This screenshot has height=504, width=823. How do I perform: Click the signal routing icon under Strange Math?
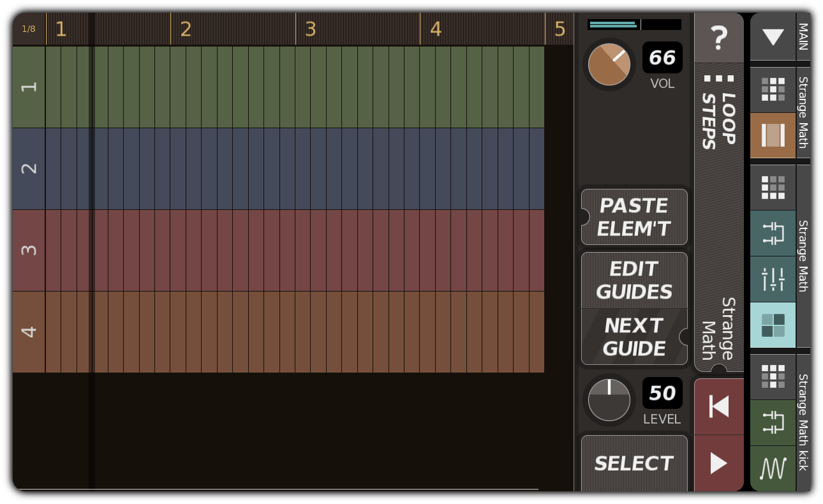773,233
